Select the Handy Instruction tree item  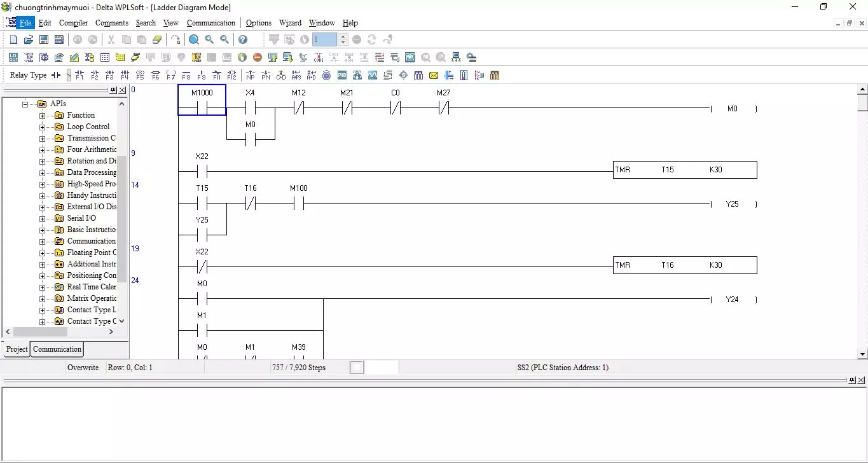(92, 195)
